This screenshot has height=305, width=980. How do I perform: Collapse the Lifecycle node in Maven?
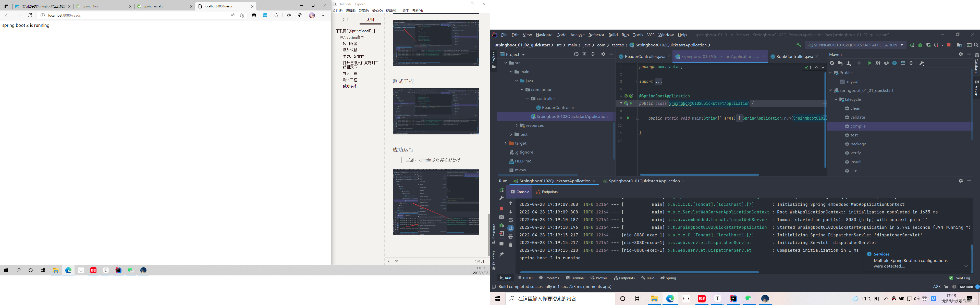(x=836, y=100)
